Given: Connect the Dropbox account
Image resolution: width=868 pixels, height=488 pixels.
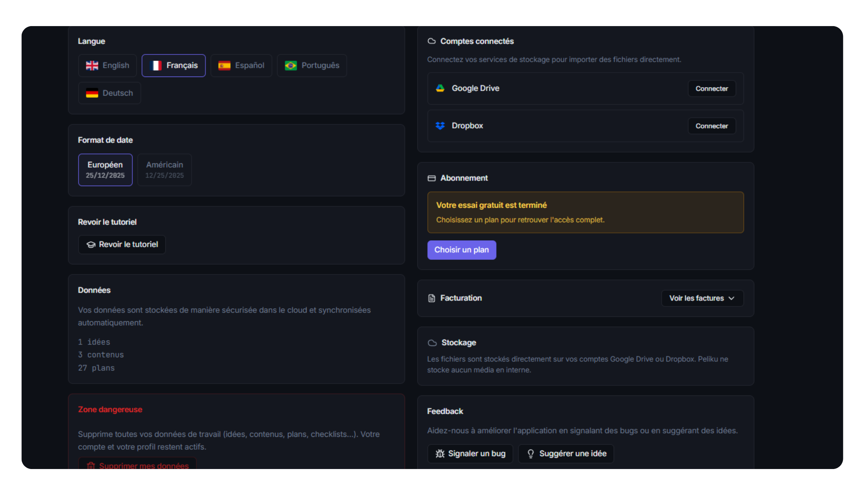Looking at the screenshot, I should click(711, 126).
